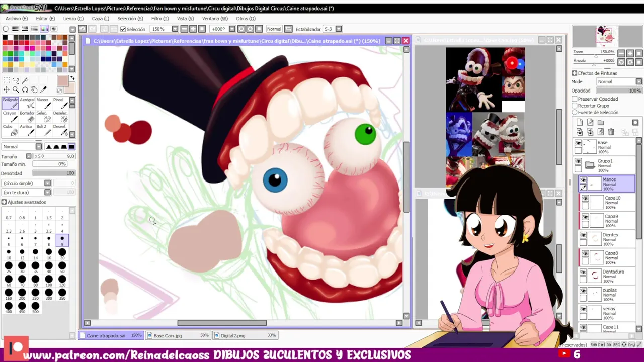This screenshot has width=644, height=362.
Task: Delete the selected layer with trash icon
Action: coord(611,132)
